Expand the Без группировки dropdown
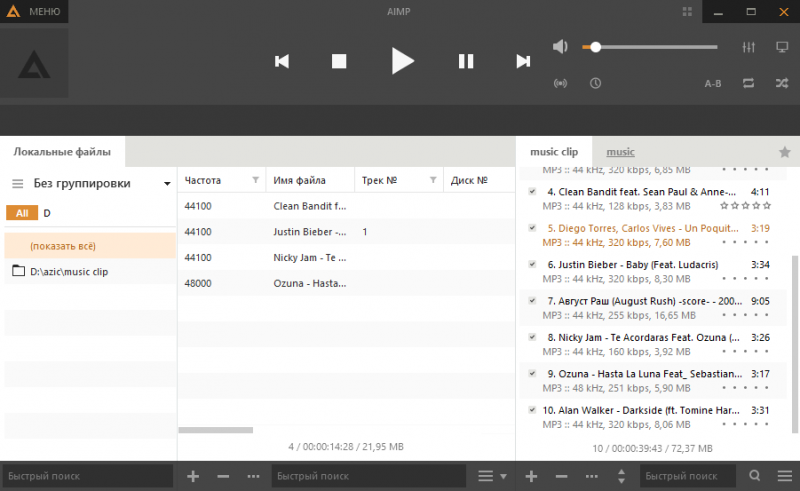This screenshot has height=491, width=800. [167, 184]
